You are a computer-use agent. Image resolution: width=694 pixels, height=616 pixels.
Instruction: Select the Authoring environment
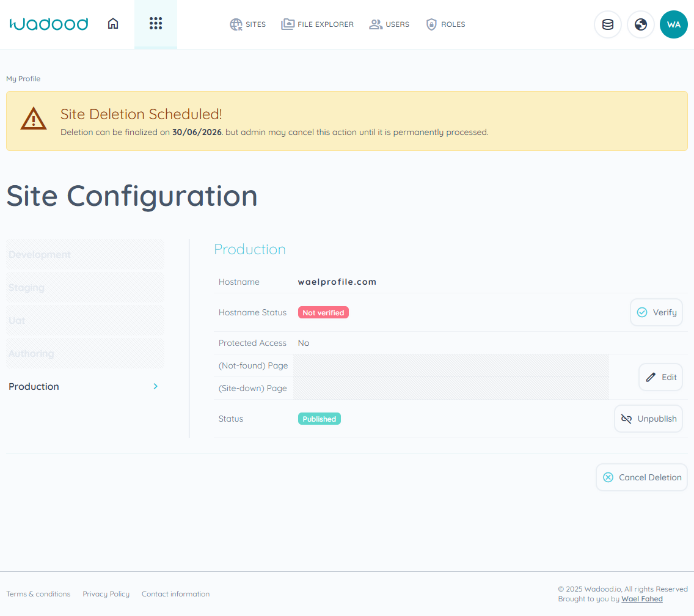click(85, 353)
